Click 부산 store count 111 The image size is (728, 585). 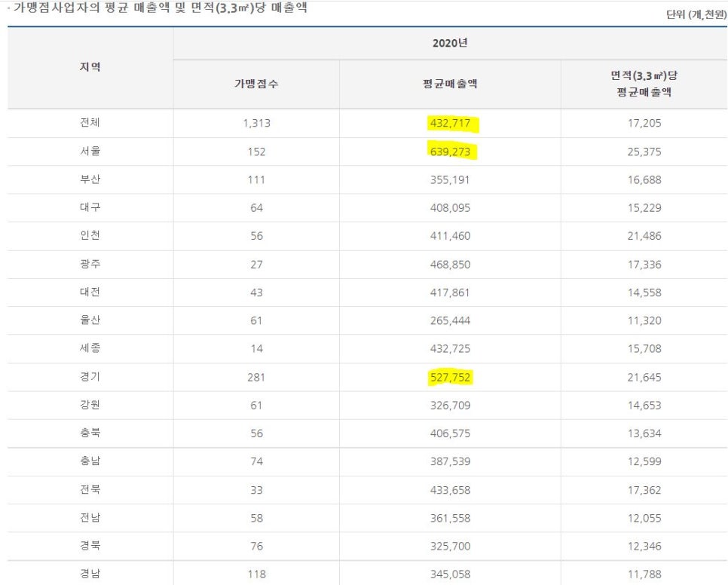coord(256,180)
